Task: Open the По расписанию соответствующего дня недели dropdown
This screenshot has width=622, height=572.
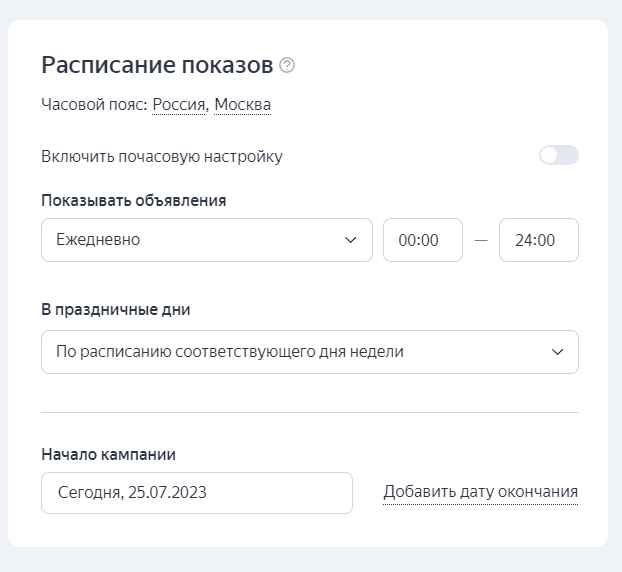Action: [309, 352]
